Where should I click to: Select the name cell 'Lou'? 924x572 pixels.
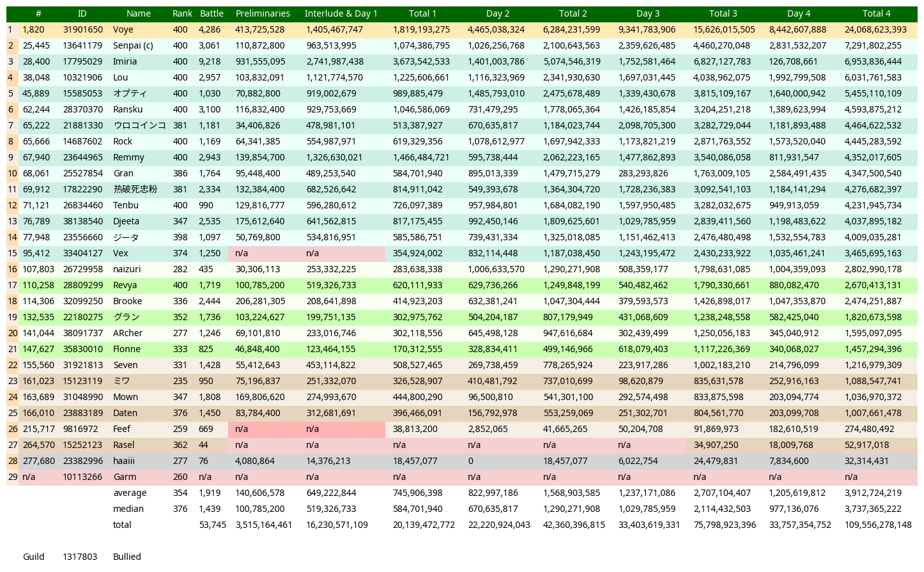click(x=120, y=77)
